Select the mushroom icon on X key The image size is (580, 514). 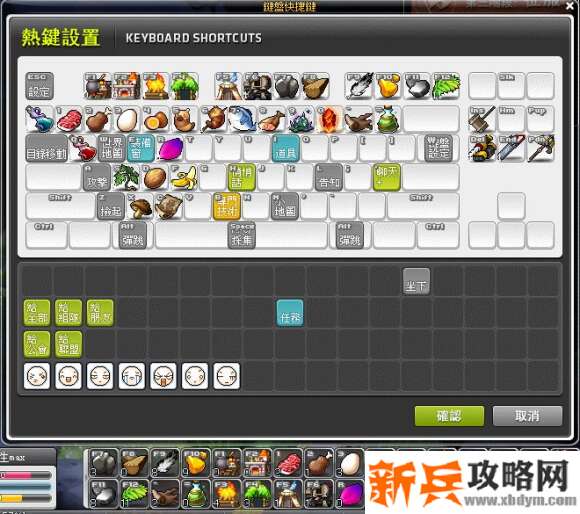[141, 206]
